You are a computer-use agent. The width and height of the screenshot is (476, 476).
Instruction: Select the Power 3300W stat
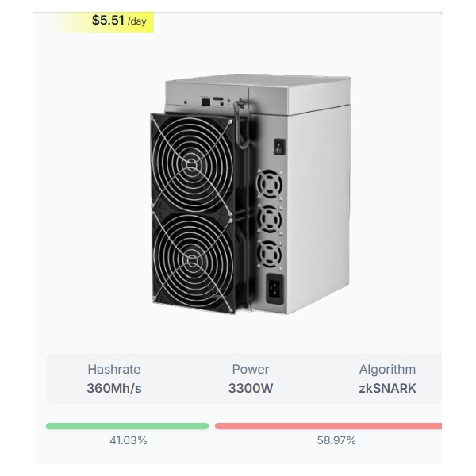[x=251, y=378]
